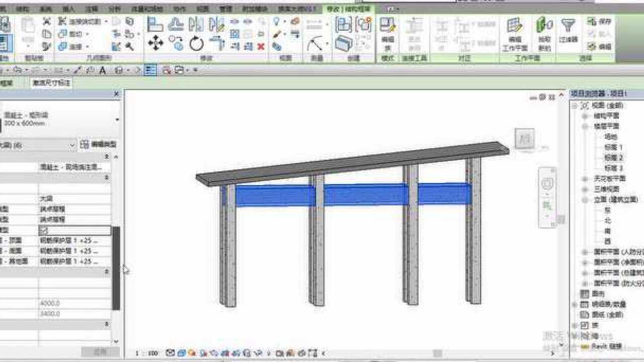Activate Mirror - Pick Axis tool
644x362 pixels.
[196, 24]
